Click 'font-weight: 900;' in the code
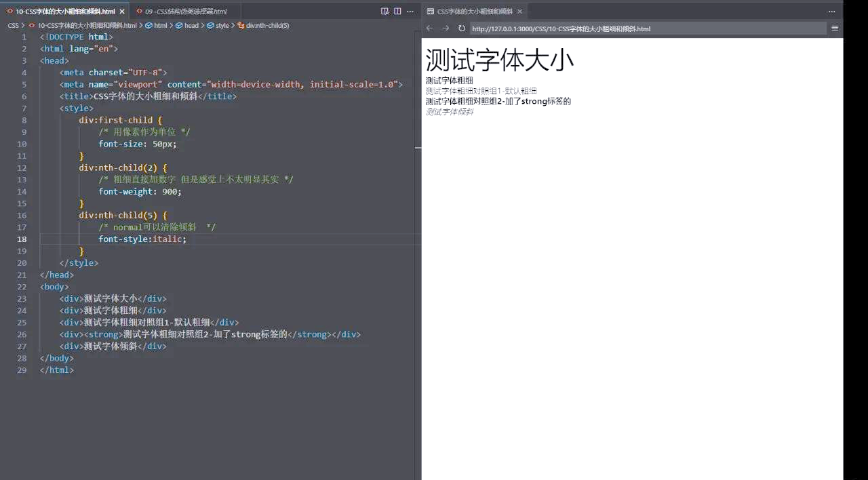The image size is (868, 480). 140,192
